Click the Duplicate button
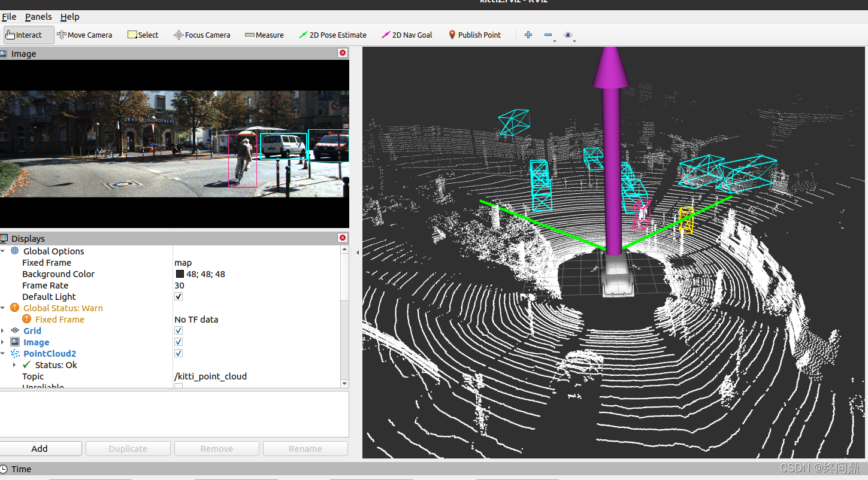This screenshot has width=868, height=480. 128,448
